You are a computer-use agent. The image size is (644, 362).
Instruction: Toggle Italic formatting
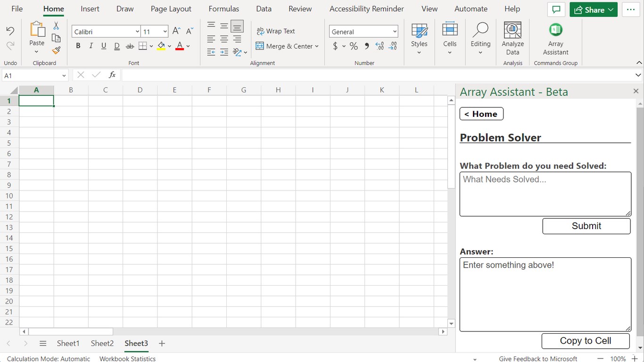click(x=91, y=46)
